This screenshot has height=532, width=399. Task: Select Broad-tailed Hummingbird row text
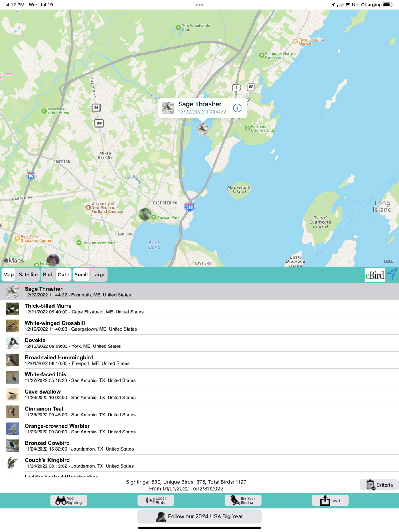click(77, 360)
